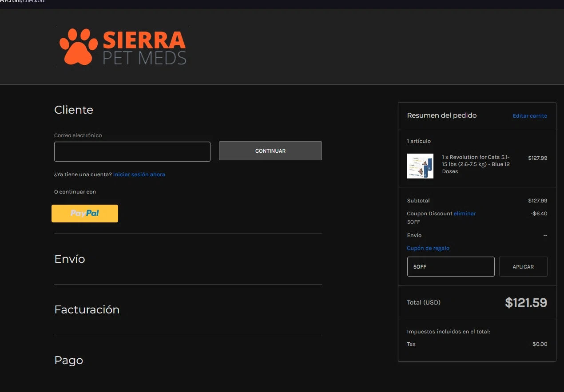This screenshot has width=564, height=392.
Task: Click the 1 artículo item count
Action: click(x=419, y=141)
